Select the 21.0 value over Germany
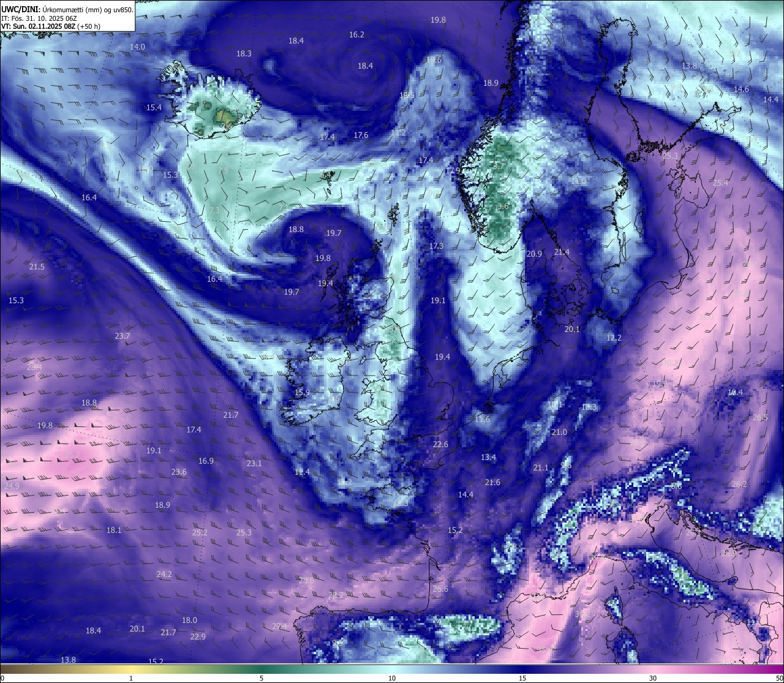Viewport: 784px width, 683px height. [559, 432]
